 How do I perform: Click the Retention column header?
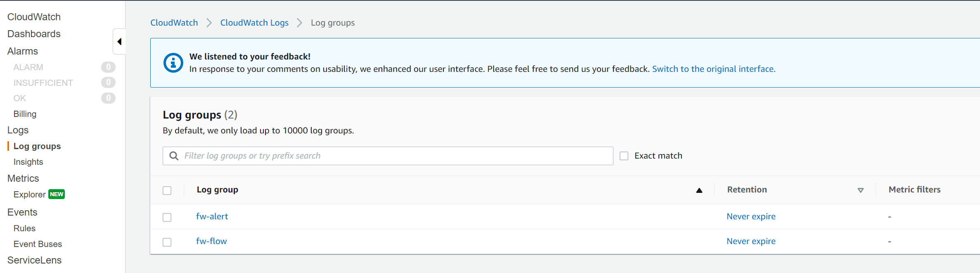[747, 190]
